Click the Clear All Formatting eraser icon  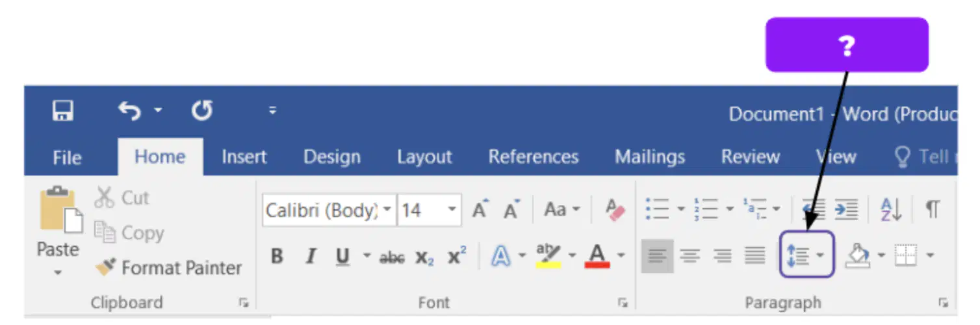point(614,210)
